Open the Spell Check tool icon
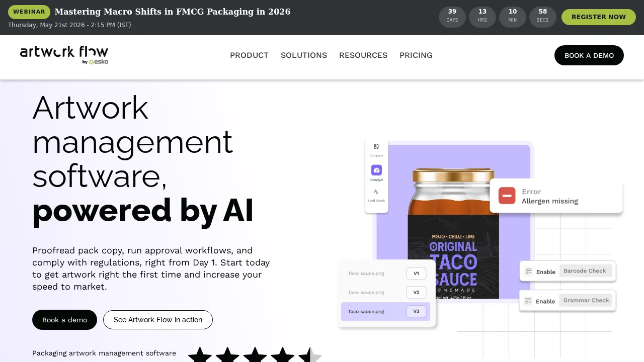This screenshot has width=644, height=362. pyautogui.click(x=376, y=192)
